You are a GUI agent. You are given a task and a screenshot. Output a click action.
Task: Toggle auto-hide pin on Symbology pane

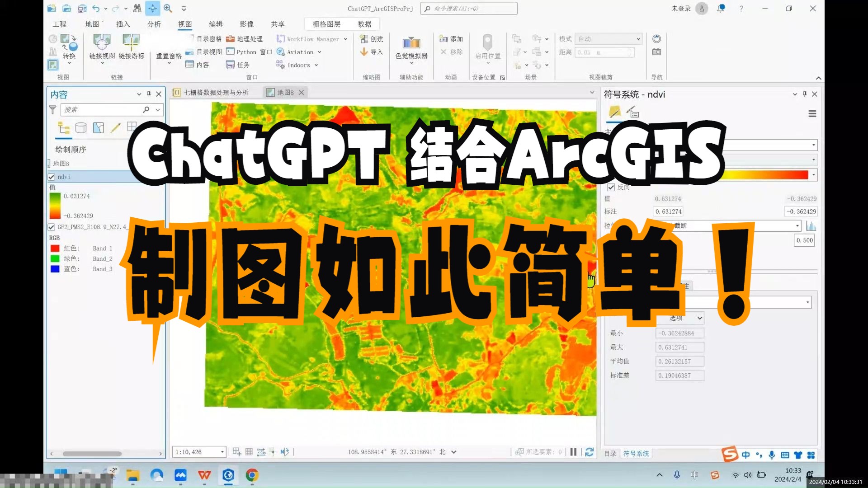(x=805, y=94)
